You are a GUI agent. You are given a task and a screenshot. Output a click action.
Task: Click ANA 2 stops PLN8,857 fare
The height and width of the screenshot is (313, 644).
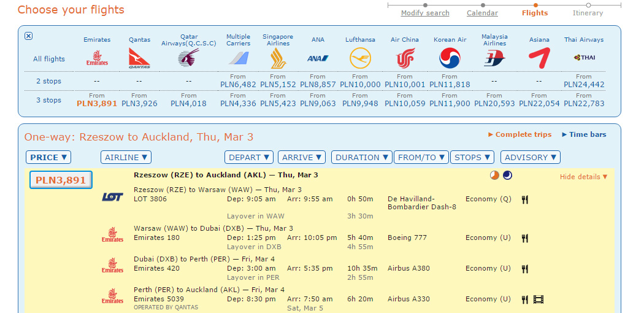(318, 85)
